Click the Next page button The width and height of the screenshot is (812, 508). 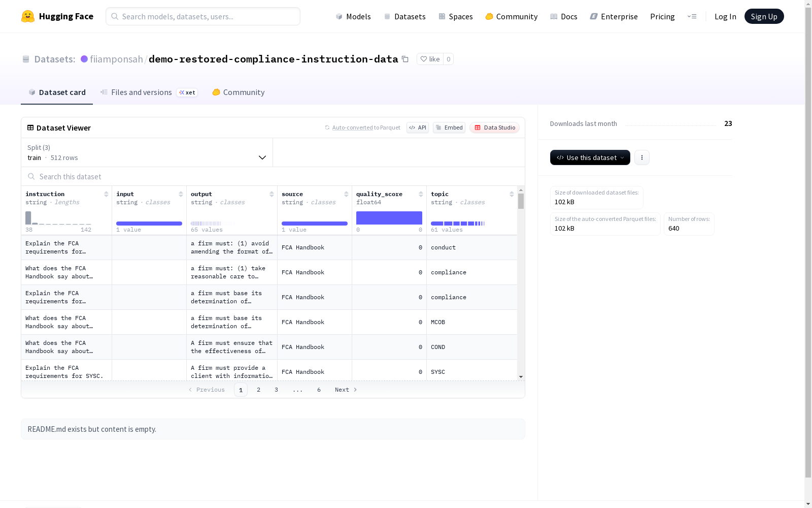pyautogui.click(x=346, y=390)
